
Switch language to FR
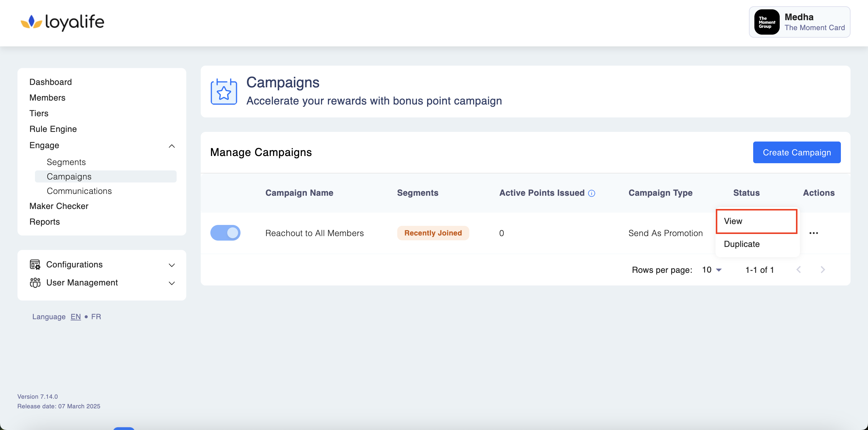click(x=96, y=317)
